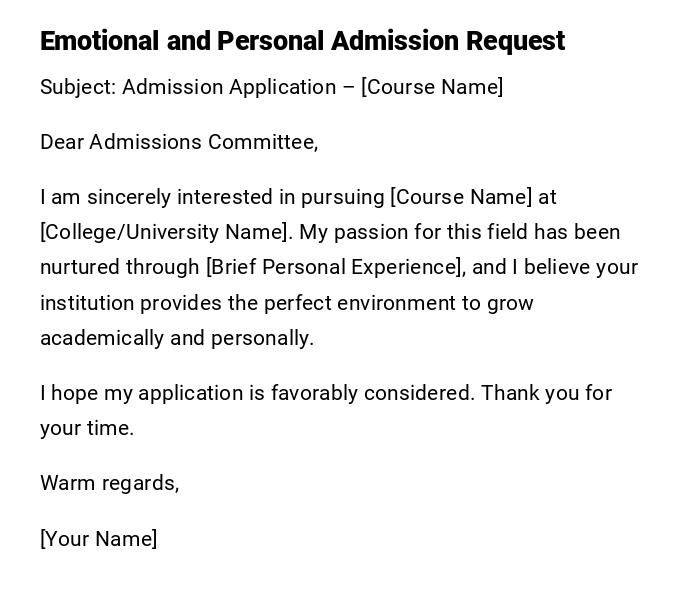Click the 'Thank you for your time' sentence
The width and height of the screenshot is (700, 601).
pos(546,393)
